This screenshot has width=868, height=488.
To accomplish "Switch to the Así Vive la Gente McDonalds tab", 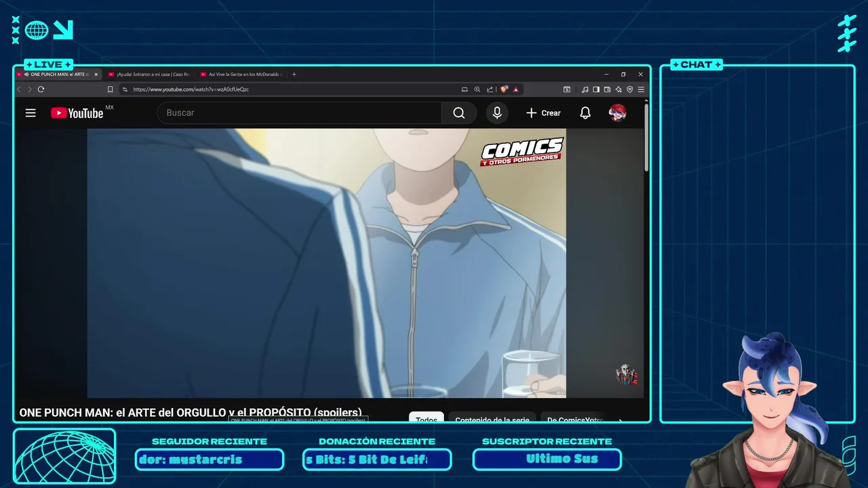I will pyautogui.click(x=241, y=75).
